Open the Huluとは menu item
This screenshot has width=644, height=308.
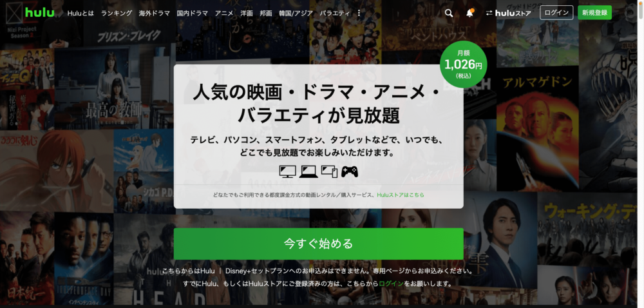(80, 13)
